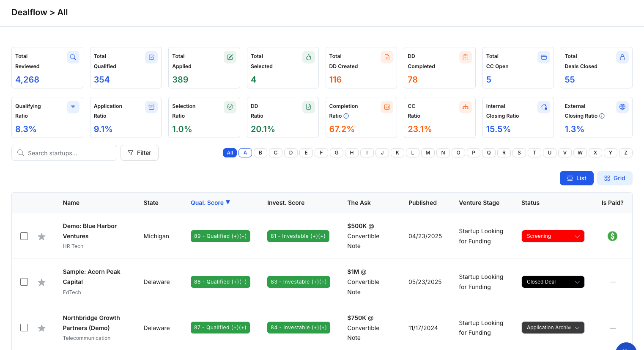Screen dimensions: 644x350
Task: Tick the Sample: Acorn Peak Capital checkbox
Action: point(24,282)
